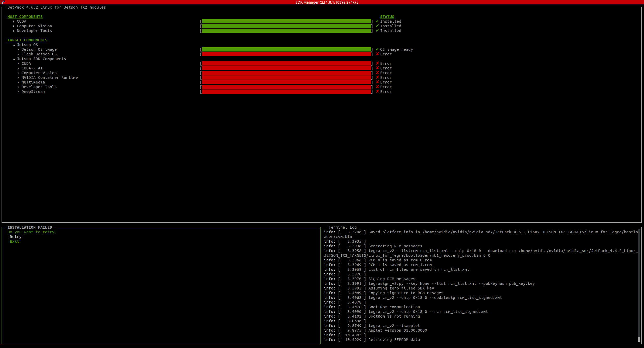Image resolution: width=644 pixels, height=348 pixels.
Task: Click the red X beside Flash Jetson OS
Action: tap(377, 54)
